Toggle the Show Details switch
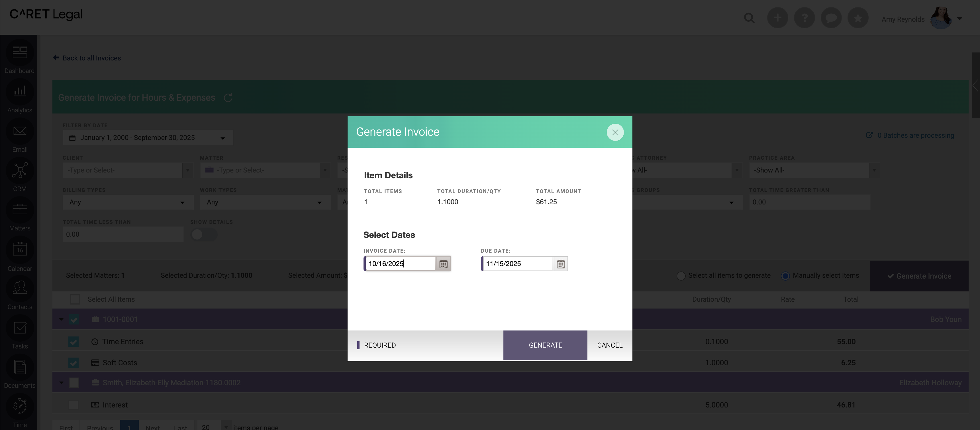 click(x=204, y=234)
